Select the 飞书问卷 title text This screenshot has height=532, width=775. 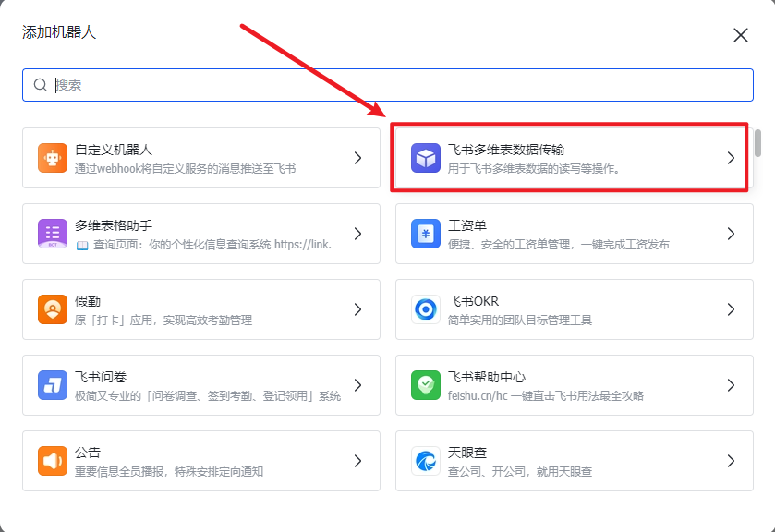click(101, 377)
